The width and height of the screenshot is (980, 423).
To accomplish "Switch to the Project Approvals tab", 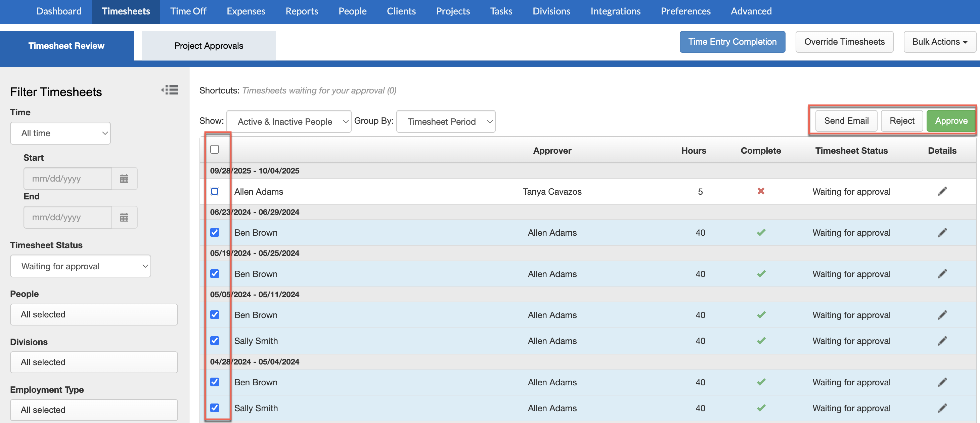I will coord(209,45).
